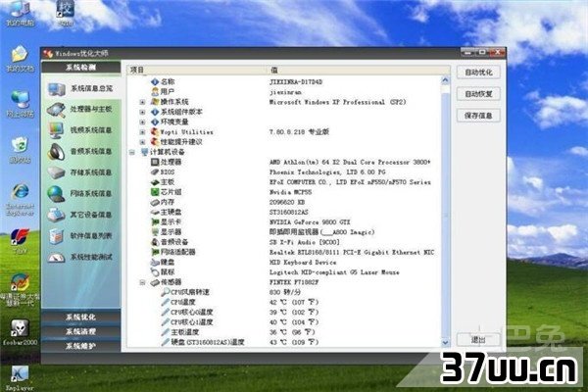588x392 pixels.
Task: Click the 芯片组 row icon
Action: (x=155, y=192)
